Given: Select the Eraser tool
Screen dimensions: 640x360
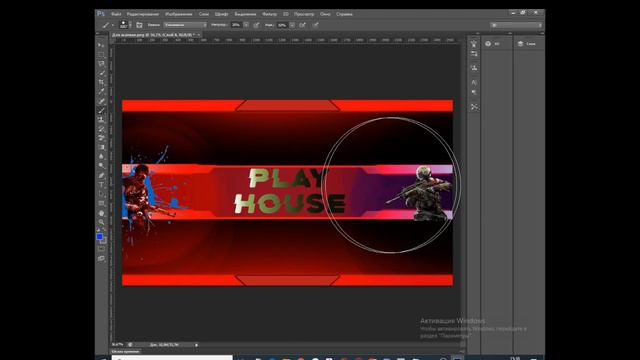Looking at the screenshot, I should [101, 138].
